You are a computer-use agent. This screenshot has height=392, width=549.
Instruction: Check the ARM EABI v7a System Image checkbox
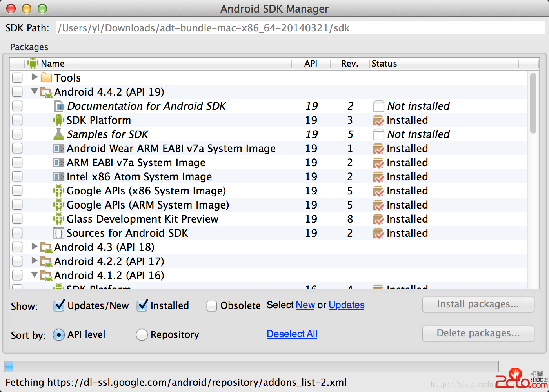(x=17, y=163)
